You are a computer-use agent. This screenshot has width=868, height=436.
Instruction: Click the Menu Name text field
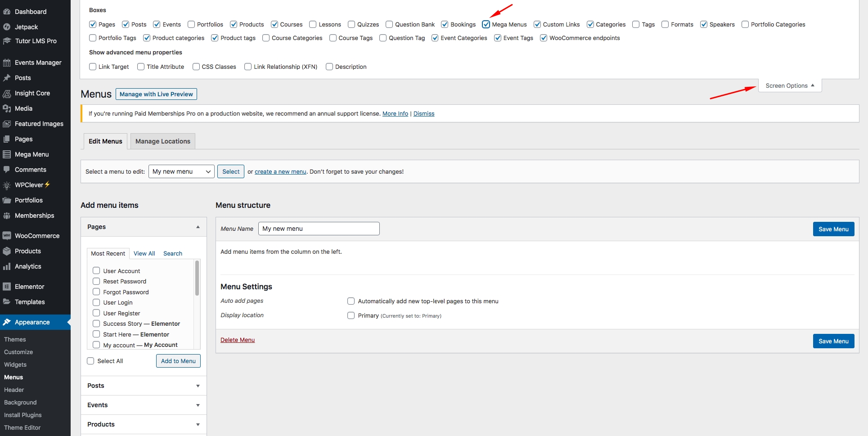point(319,229)
